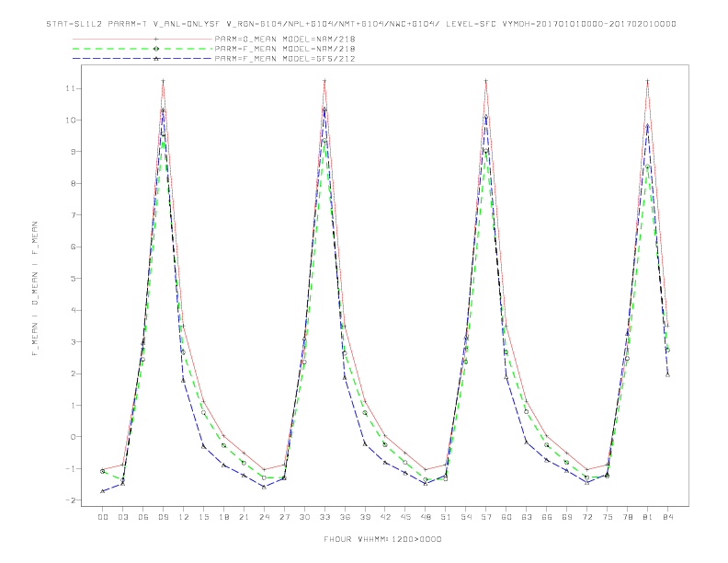Screen dimensions: 728x563
Task: Click x-axis tick label 15
Action: pyautogui.click(x=204, y=517)
